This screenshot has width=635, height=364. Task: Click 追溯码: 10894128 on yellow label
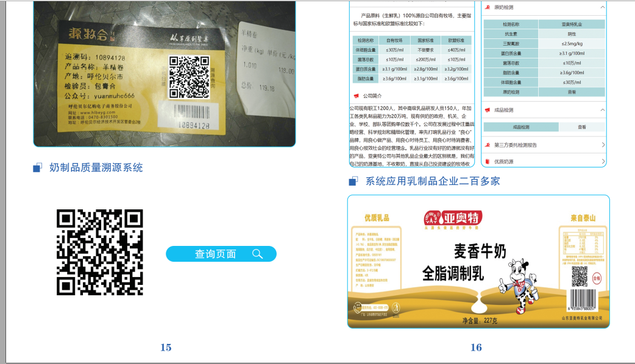95,57
